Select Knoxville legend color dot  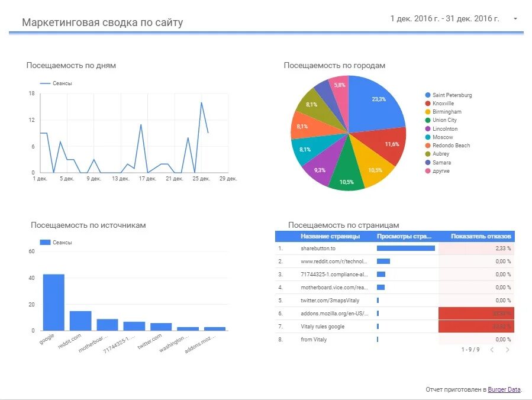(428, 104)
